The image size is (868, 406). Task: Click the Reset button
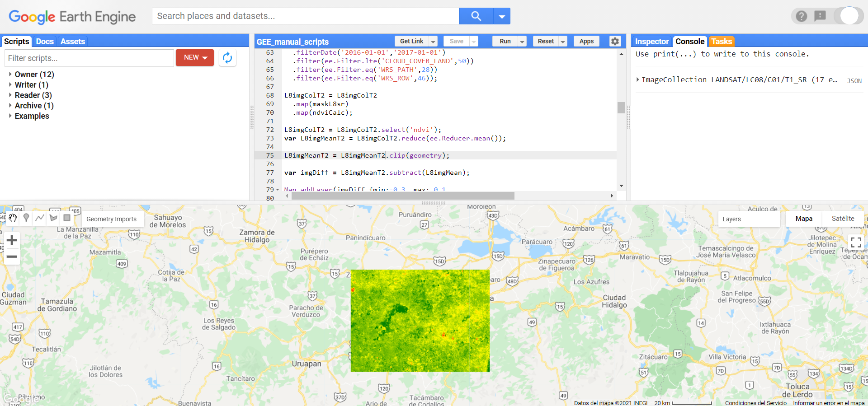546,41
